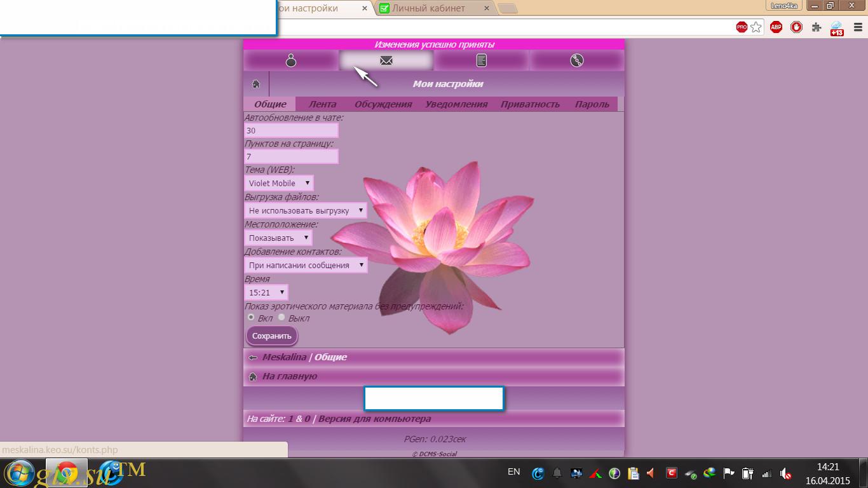868x488 pixels.
Task: Select the Общие settings tab
Action: (270, 104)
